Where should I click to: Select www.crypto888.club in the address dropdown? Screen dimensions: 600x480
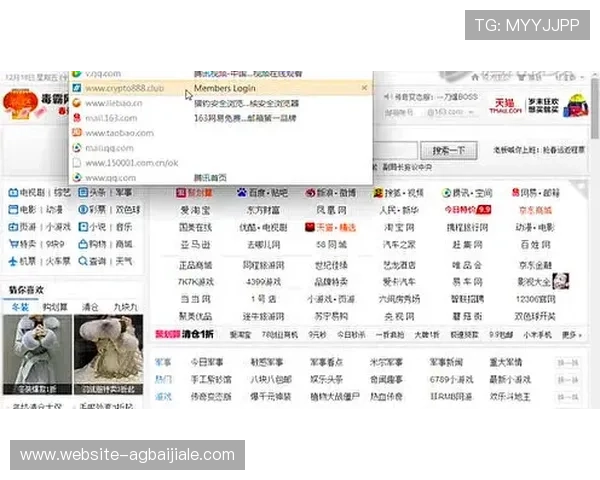click(x=221, y=88)
